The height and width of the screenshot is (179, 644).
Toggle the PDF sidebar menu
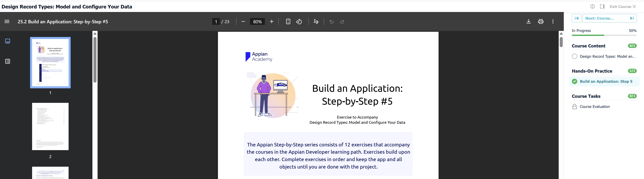click(x=7, y=21)
